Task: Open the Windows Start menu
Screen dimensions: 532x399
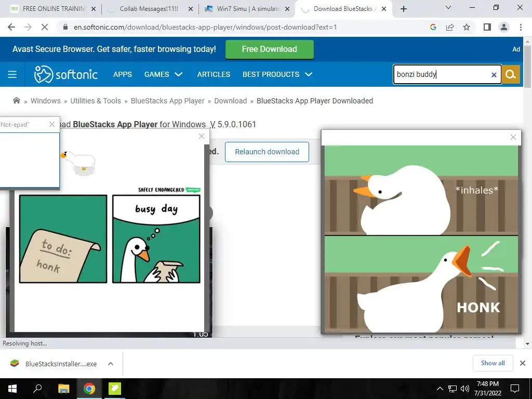Action: click(12, 389)
